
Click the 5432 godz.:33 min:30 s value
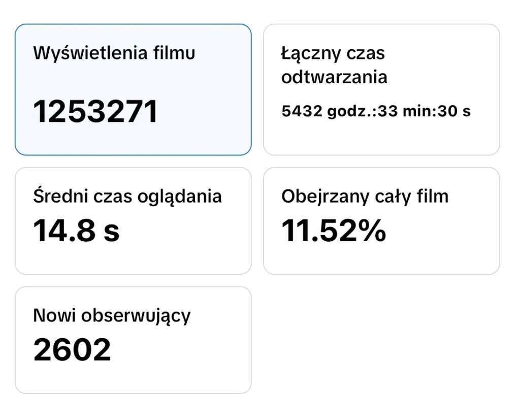point(376,111)
